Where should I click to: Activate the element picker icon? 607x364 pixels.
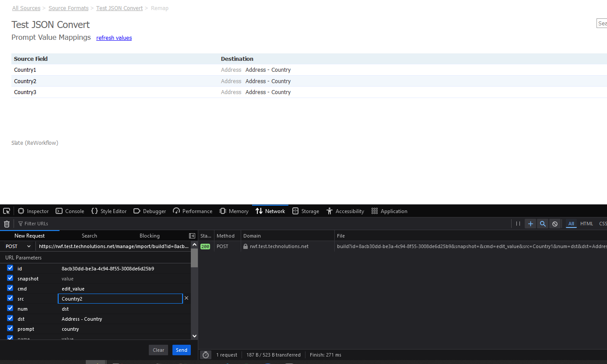7,211
